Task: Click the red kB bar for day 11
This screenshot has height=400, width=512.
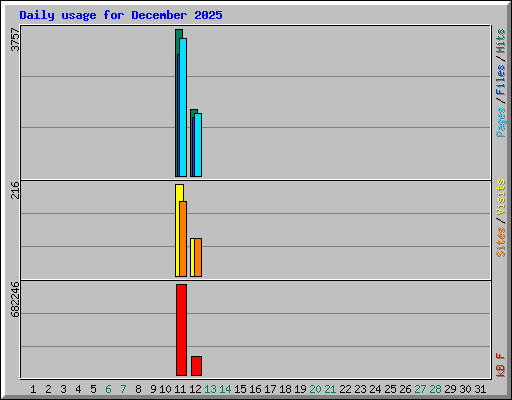Action: tap(182, 330)
